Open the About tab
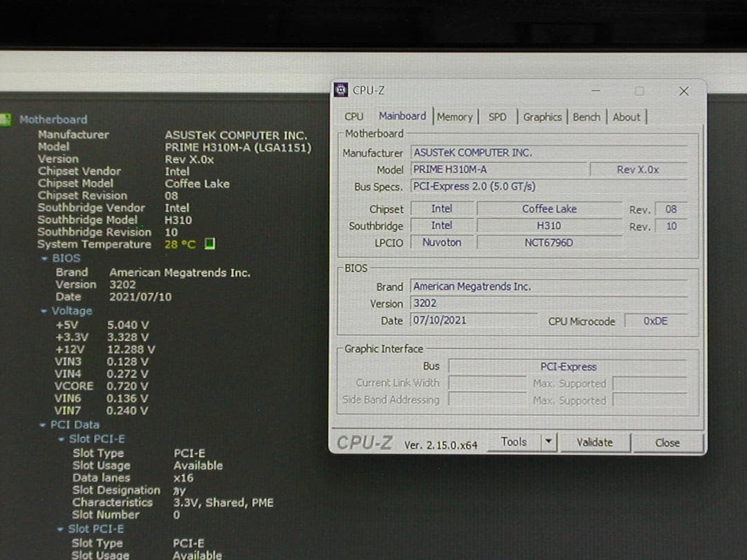The image size is (747, 560). point(626,117)
